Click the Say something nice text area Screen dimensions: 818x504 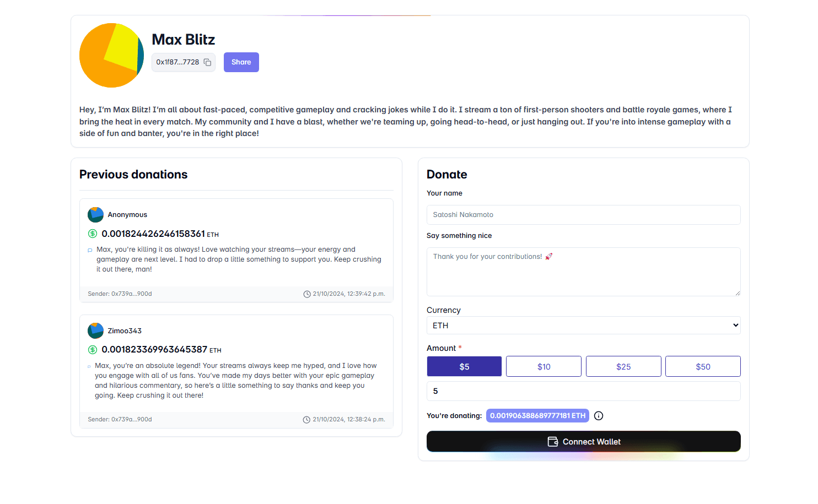583,272
